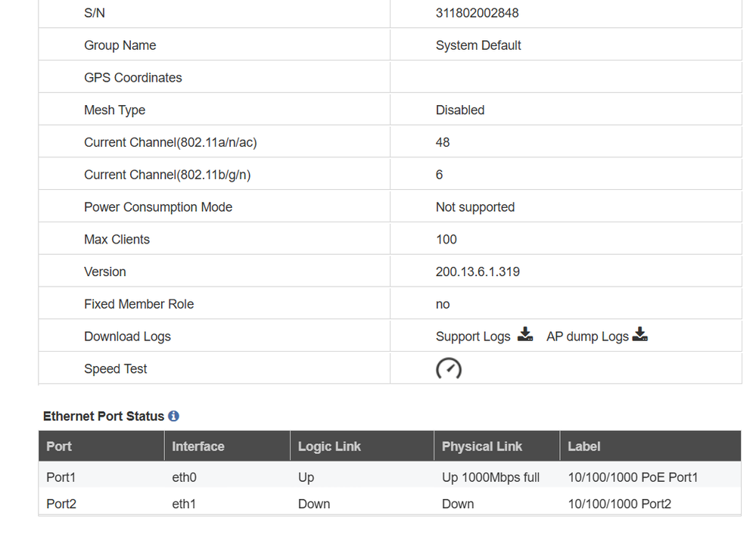Viewport: 756px width, 543px height.
Task: Click the Support Logs text link
Action: pyautogui.click(x=473, y=337)
